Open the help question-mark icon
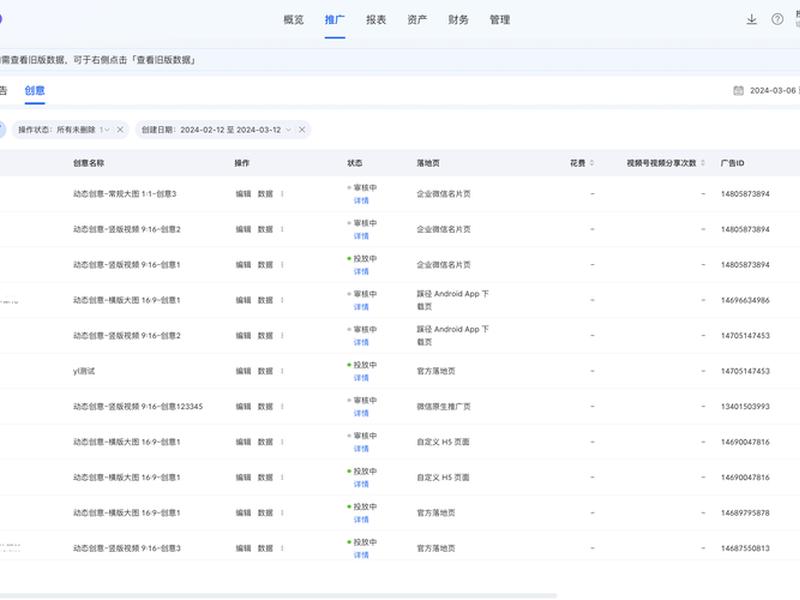Viewport: 800px width, 600px height. pyautogui.click(x=777, y=19)
